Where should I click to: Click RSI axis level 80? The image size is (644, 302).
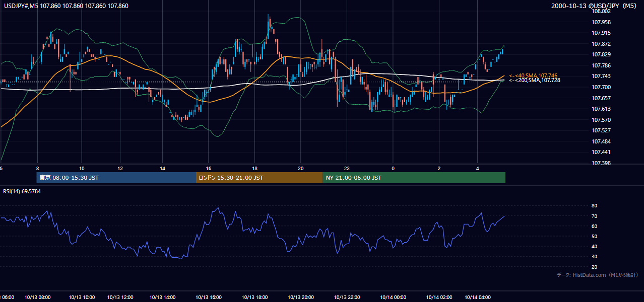click(x=594, y=206)
